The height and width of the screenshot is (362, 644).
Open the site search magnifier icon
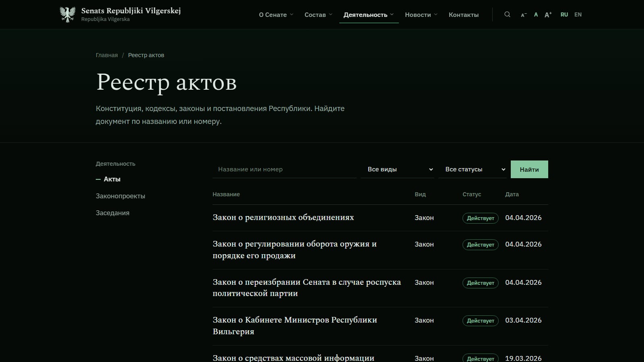[x=507, y=14]
